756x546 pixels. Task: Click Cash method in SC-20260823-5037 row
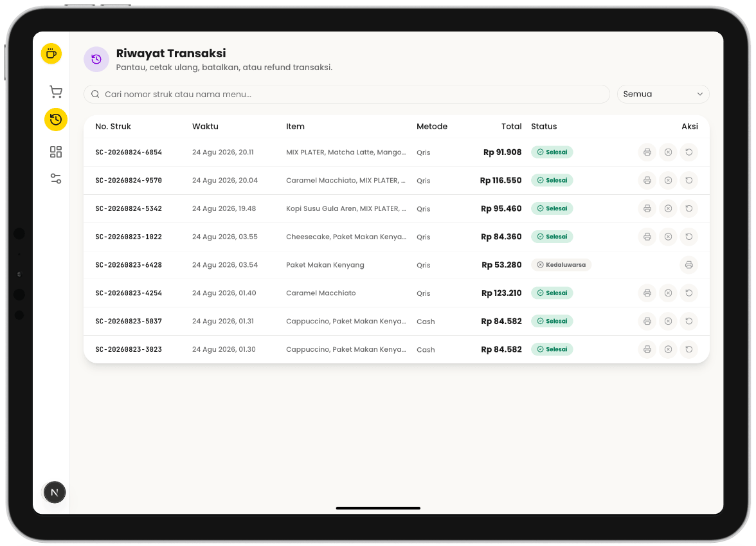pos(426,322)
